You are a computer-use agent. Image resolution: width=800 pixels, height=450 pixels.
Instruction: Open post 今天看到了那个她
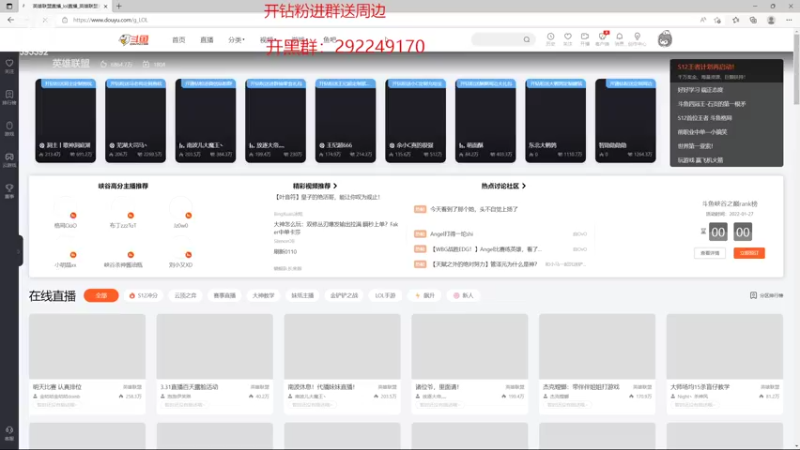coord(474,209)
